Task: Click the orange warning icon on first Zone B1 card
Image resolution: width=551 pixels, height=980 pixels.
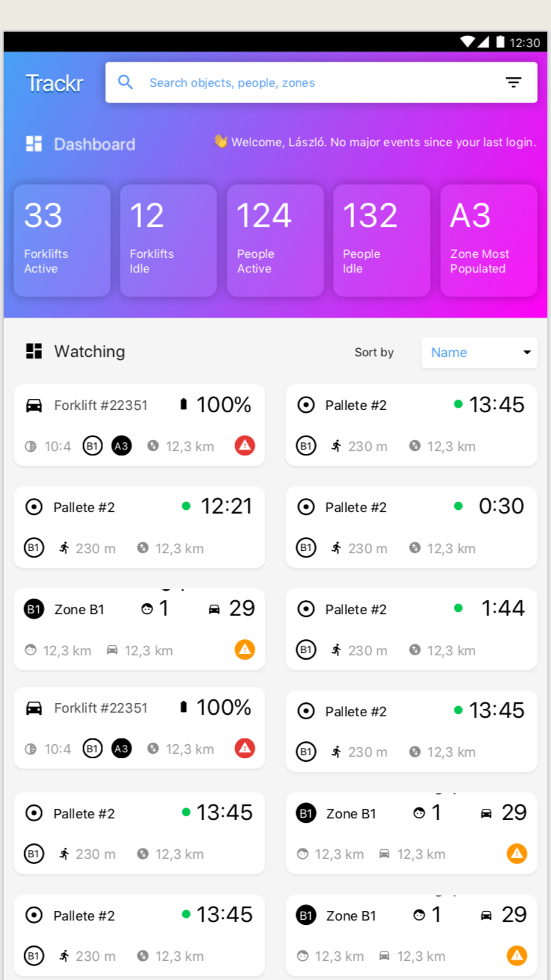Action: pyautogui.click(x=245, y=649)
